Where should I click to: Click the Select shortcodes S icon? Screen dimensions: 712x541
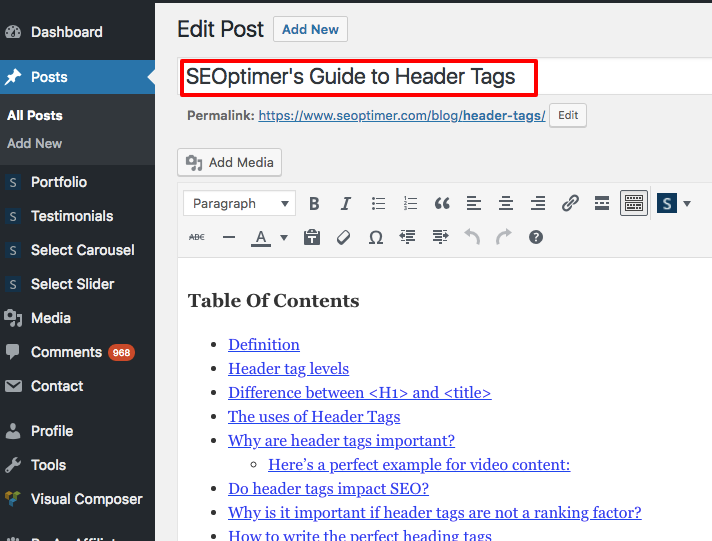point(667,203)
